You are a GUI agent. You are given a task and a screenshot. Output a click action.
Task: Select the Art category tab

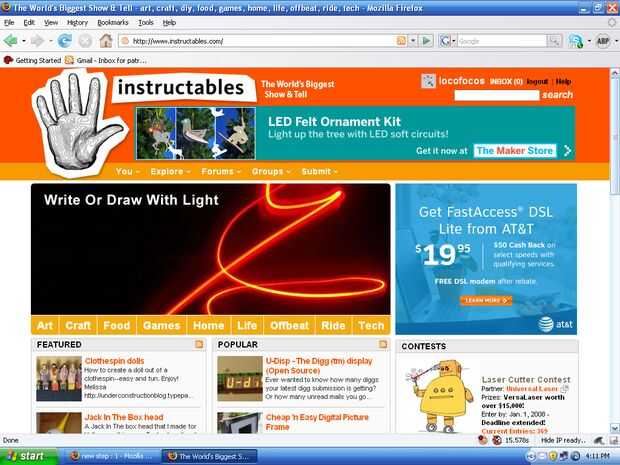pos(45,325)
